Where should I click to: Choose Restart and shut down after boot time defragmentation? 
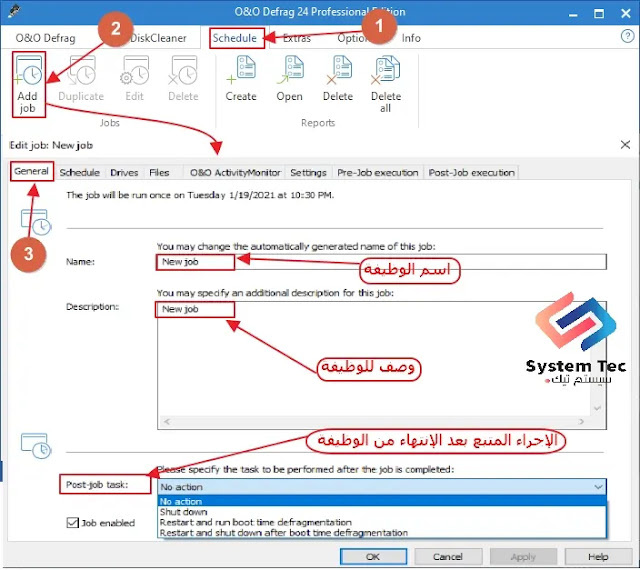pos(382,533)
